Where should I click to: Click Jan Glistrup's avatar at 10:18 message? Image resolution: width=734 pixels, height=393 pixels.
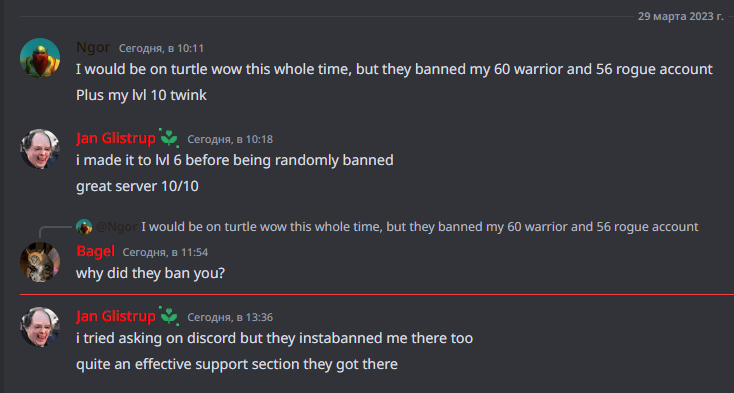40,149
